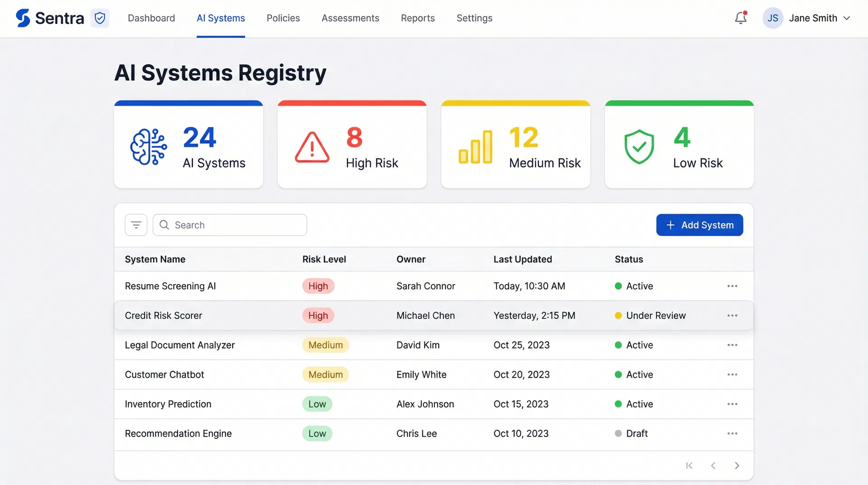Switch to the Dashboard tab
This screenshot has height=485, width=868.
[151, 18]
